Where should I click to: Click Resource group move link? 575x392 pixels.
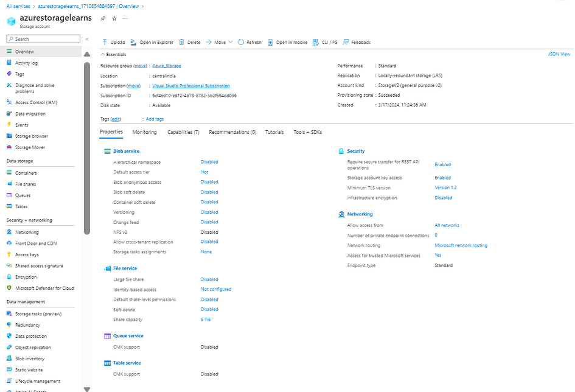pos(140,66)
